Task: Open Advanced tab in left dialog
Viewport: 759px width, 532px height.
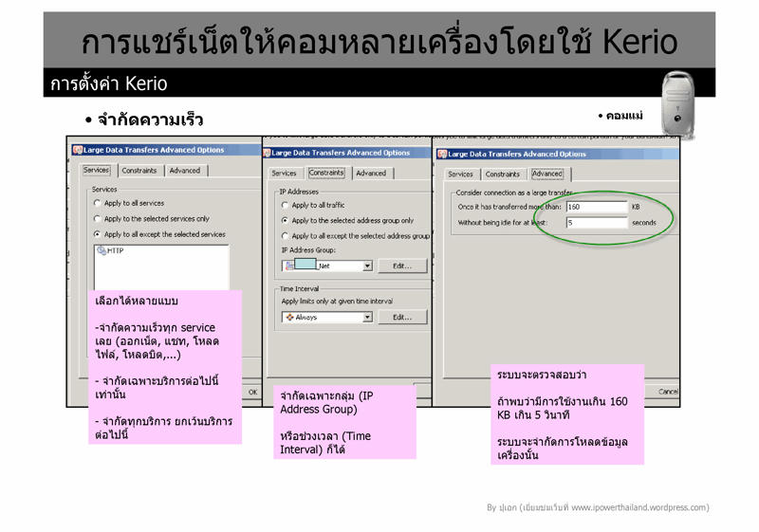Action: click(185, 171)
